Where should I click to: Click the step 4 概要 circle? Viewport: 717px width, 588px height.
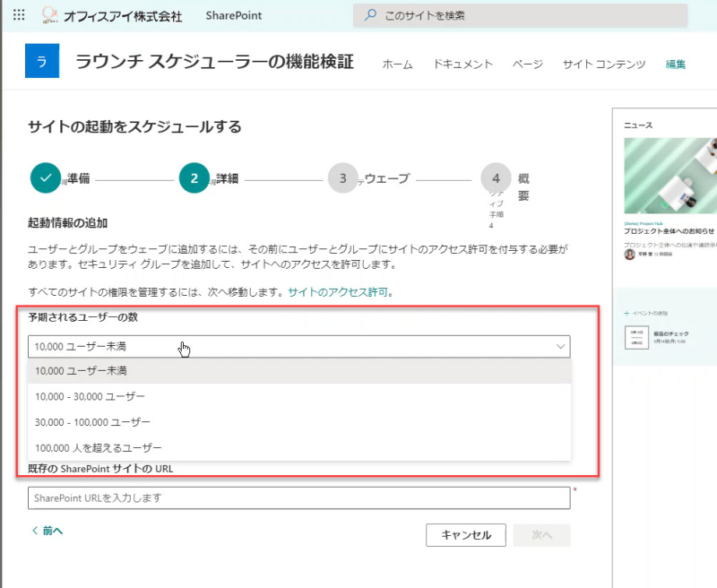pyautogui.click(x=497, y=177)
